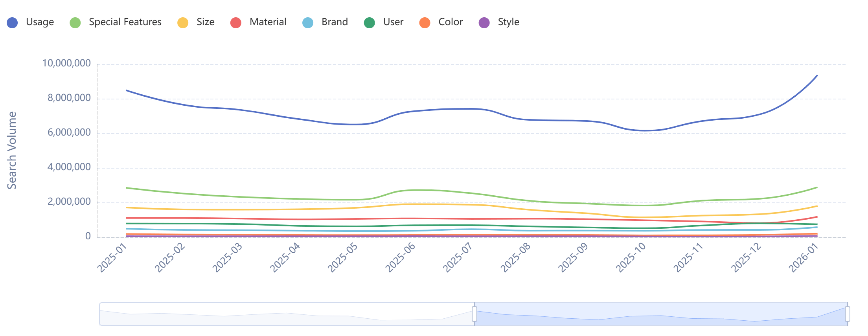Toggle the Usage series via its label
Viewport: 868px width, 336px height.
(40, 22)
